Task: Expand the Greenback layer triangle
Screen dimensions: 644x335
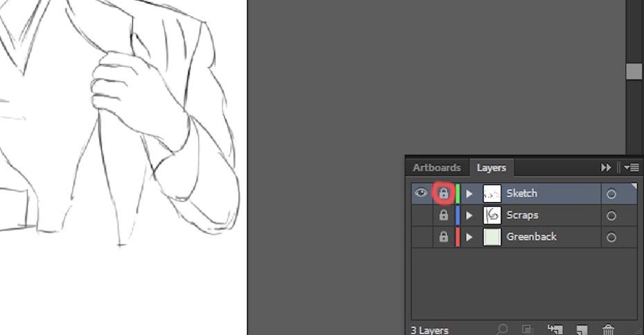Action: (x=469, y=237)
